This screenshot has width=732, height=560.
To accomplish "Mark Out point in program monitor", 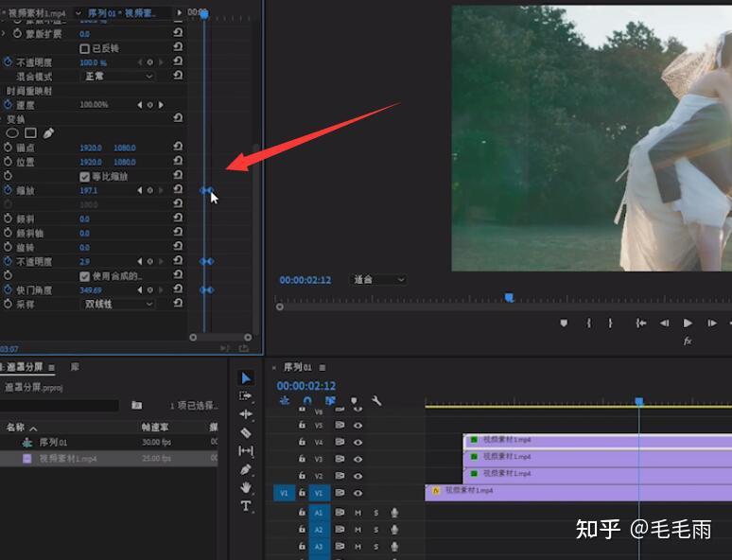I will 610,323.
